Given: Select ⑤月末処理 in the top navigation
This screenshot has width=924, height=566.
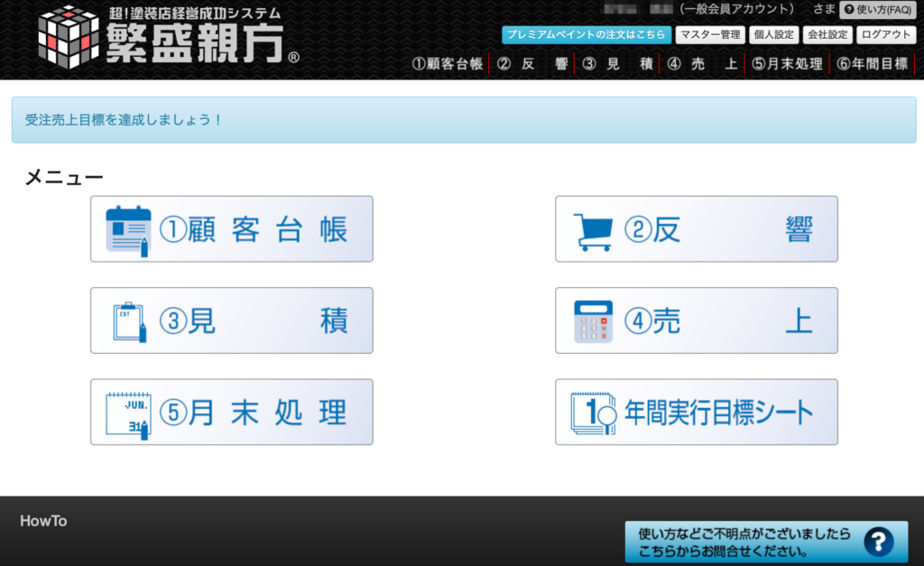Looking at the screenshot, I should tap(787, 64).
